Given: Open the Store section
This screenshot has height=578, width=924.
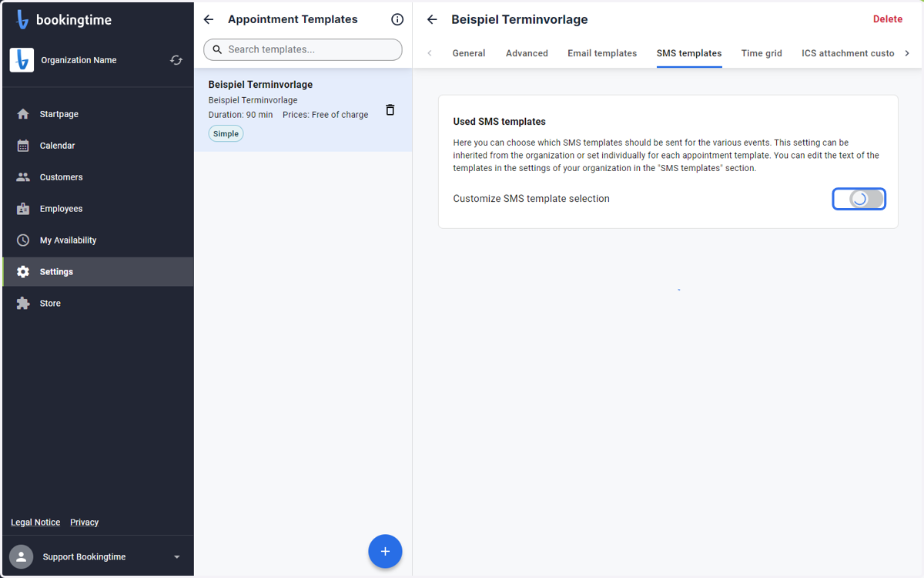Looking at the screenshot, I should pos(98,304).
